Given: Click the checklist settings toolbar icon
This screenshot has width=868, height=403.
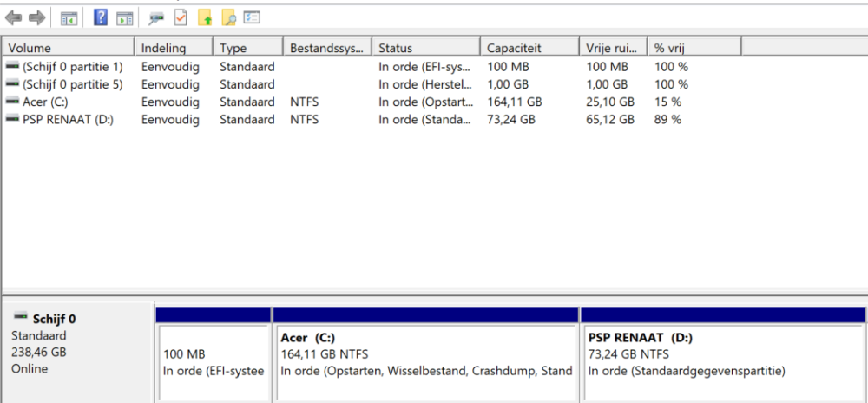Looking at the screenshot, I should [252, 17].
